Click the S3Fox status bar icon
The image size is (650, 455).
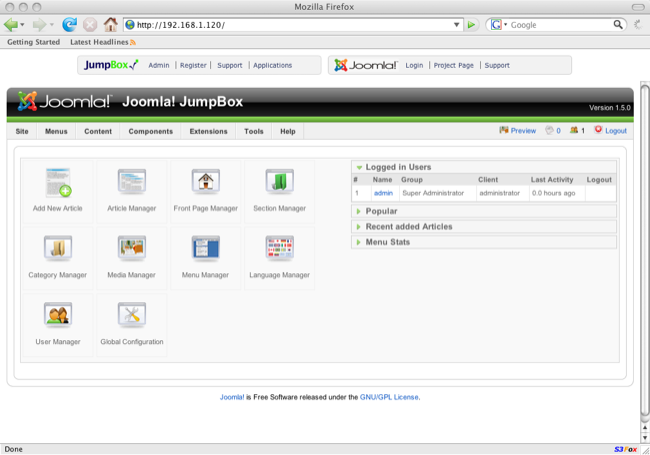tap(625, 449)
